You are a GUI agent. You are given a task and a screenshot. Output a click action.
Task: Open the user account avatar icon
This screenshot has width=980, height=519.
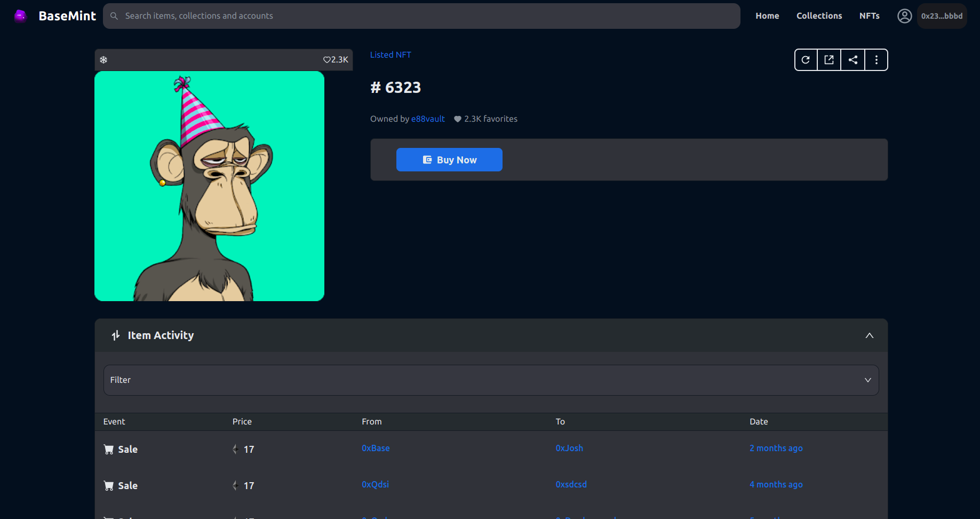[904, 16]
